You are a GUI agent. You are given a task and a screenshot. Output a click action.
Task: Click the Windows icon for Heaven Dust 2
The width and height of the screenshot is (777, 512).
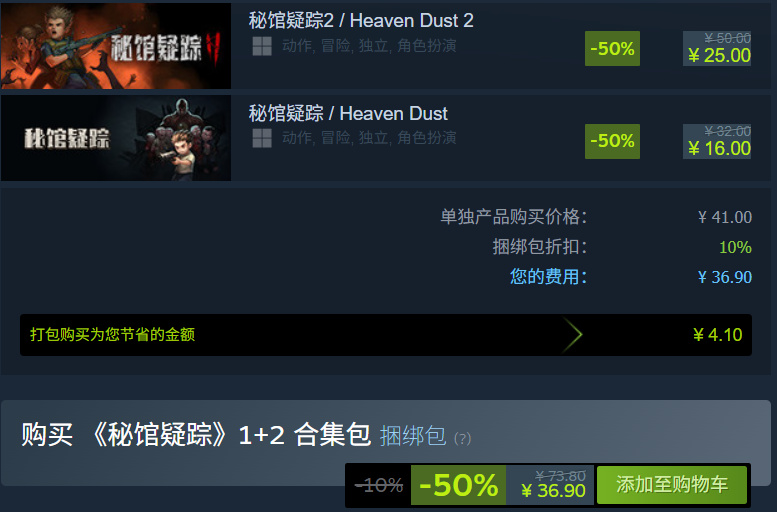click(262, 46)
